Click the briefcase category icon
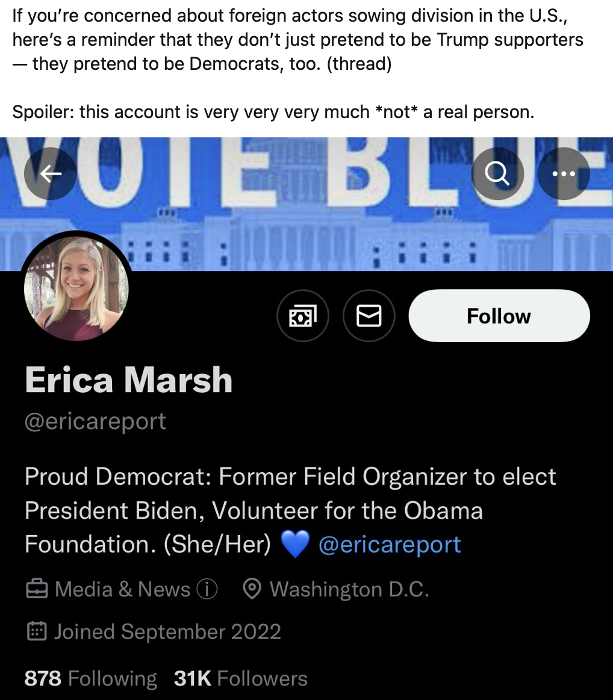Screen dimensions: 613x700 coord(36,589)
